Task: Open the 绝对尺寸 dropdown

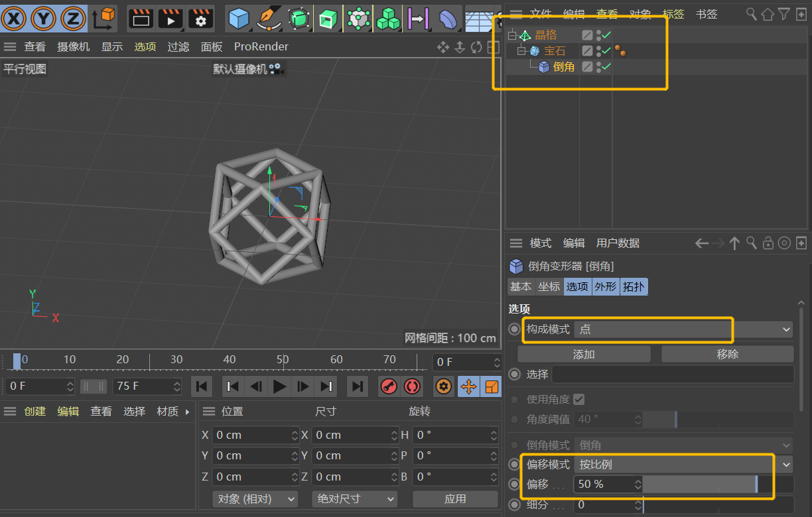Action: (x=355, y=498)
